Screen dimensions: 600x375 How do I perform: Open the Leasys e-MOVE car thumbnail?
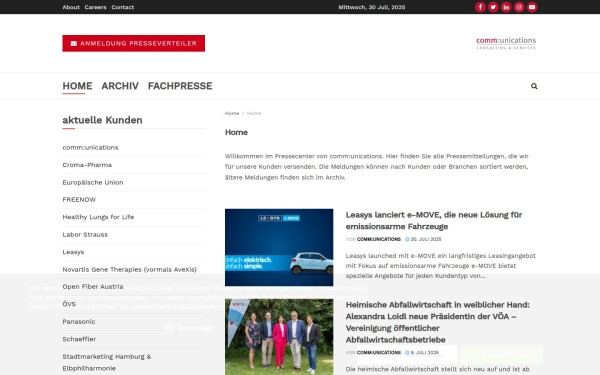click(279, 247)
